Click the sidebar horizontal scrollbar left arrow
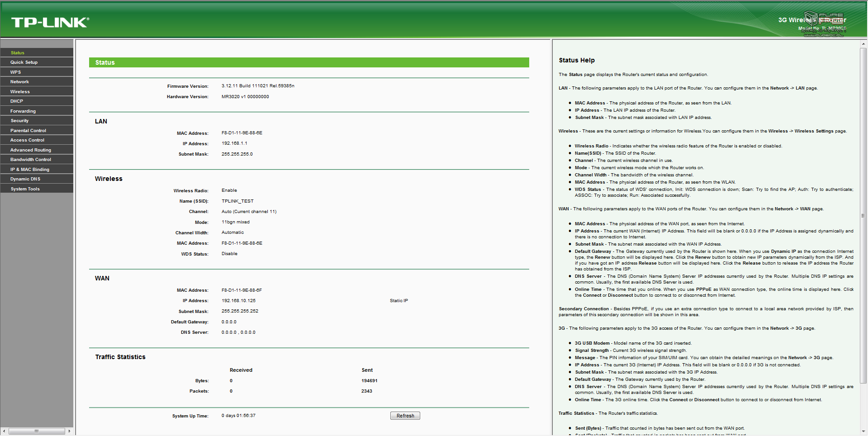The image size is (868, 436). [4, 431]
